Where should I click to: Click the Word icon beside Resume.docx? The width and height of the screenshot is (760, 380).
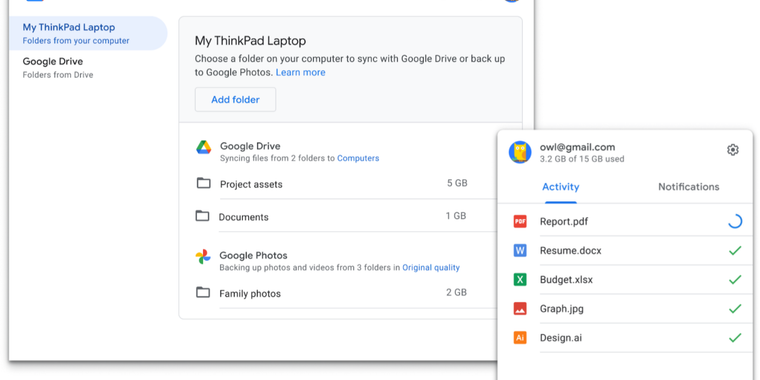click(x=520, y=251)
